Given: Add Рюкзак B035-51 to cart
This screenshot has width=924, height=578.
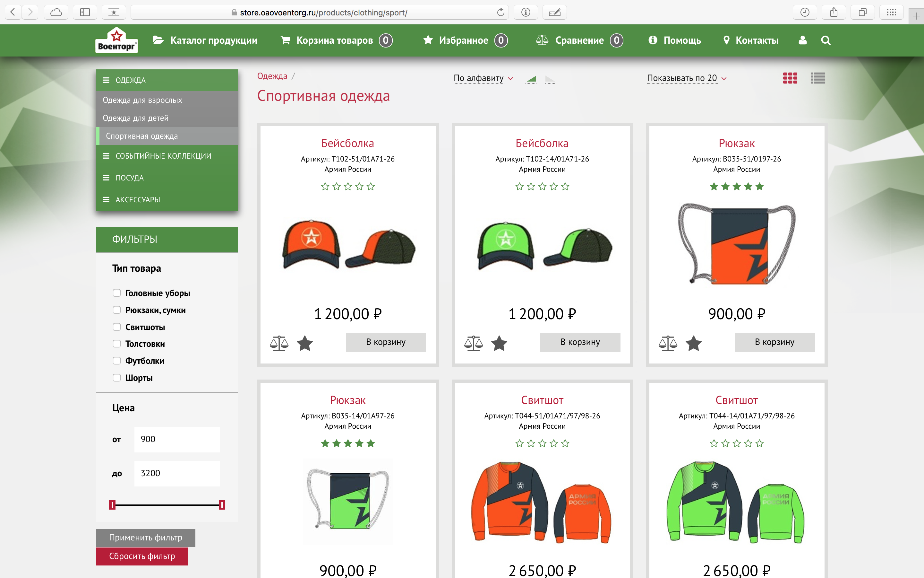Looking at the screenshot, I should [x=774, y=342].
